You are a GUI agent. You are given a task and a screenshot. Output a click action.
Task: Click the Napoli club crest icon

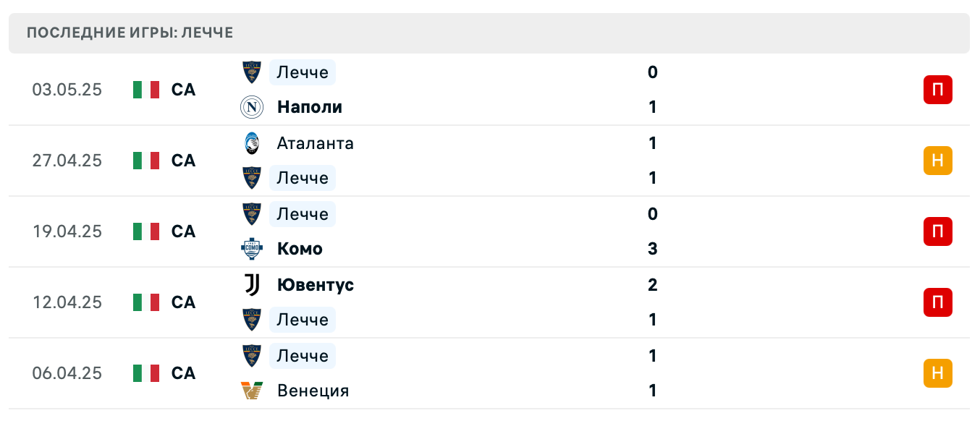pyautogui.click(x=251, y=107)
